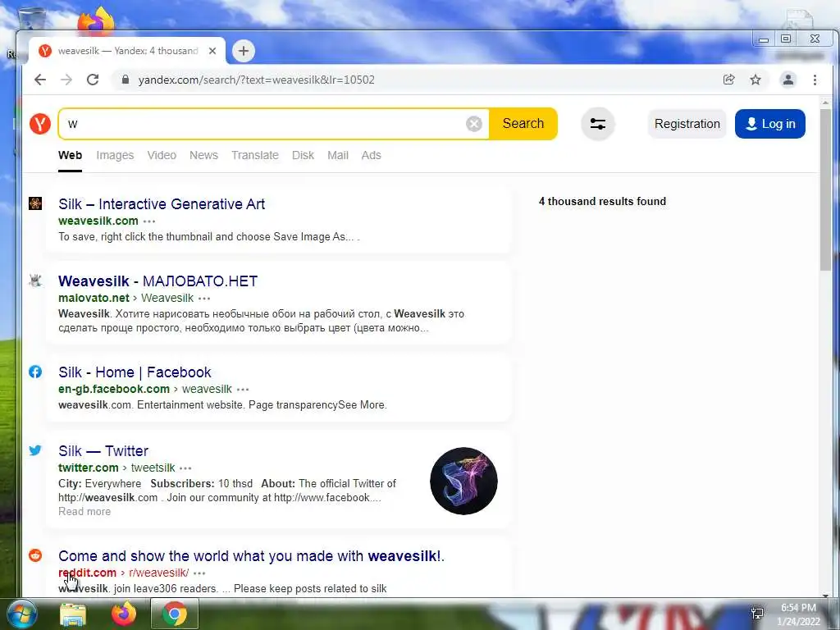The image size is (840, 630).
Task: Open File Explorer from the taskbar
Action: tap(73, 614)
